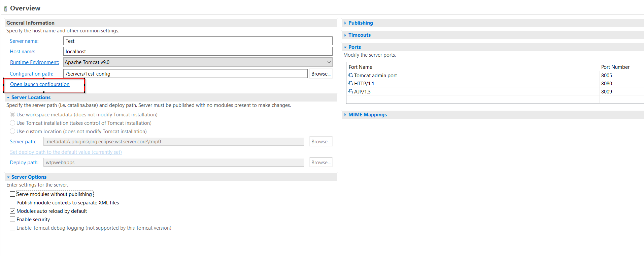Click the HTTP/1.1 port row icon
Screen dimensions: 644x256
[x=351, y=83]
